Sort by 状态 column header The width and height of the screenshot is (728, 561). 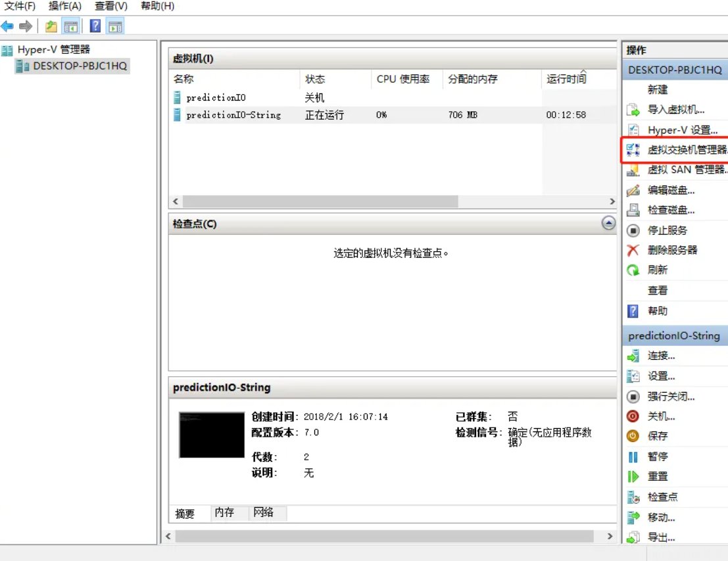[x=335, y=79]
